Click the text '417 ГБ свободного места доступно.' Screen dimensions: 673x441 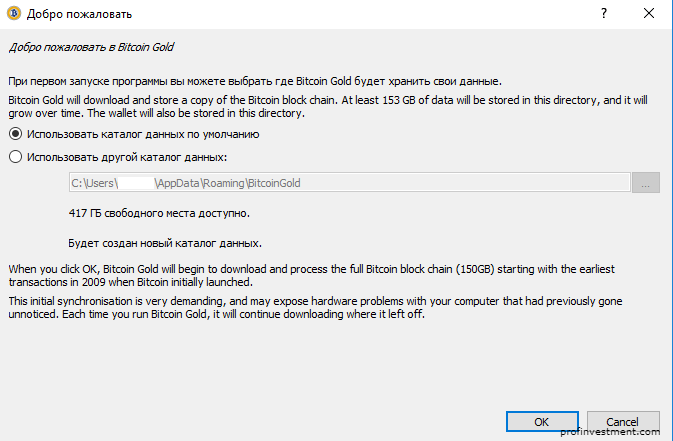[x=159, y=213]
